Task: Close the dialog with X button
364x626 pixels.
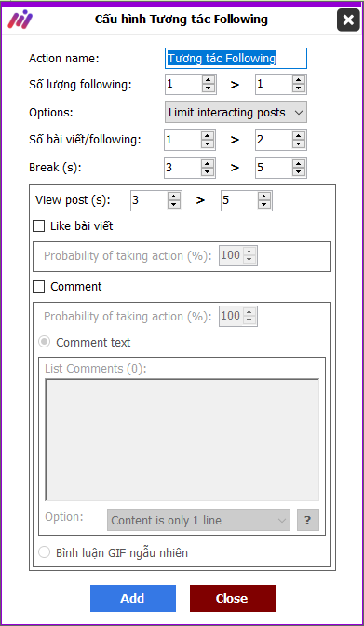Action: point(348,20)
